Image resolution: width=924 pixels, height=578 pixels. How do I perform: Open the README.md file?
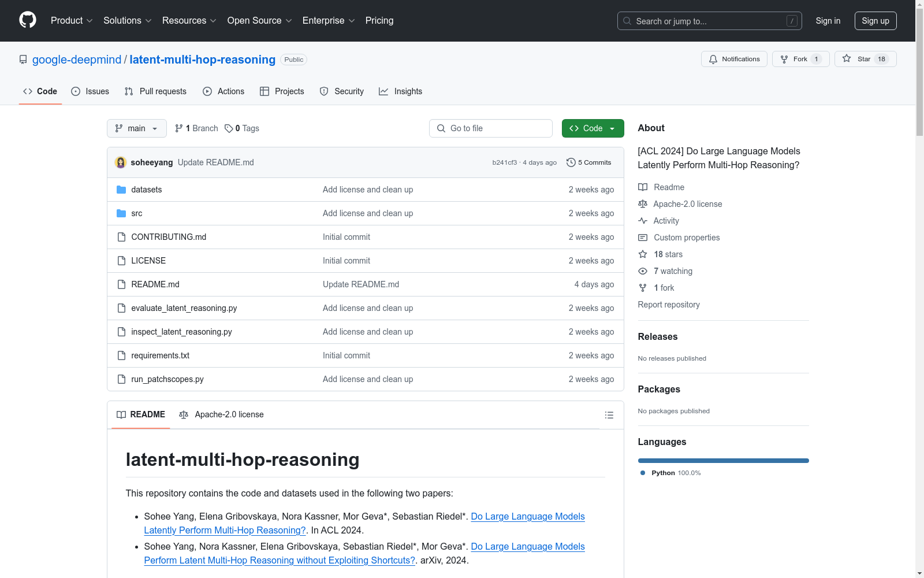(155, 284)
